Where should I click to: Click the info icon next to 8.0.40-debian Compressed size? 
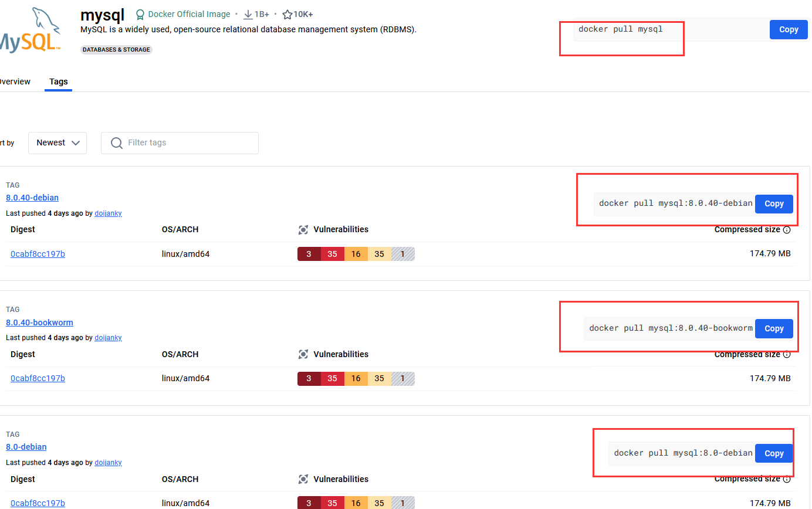tap(787, 230)
